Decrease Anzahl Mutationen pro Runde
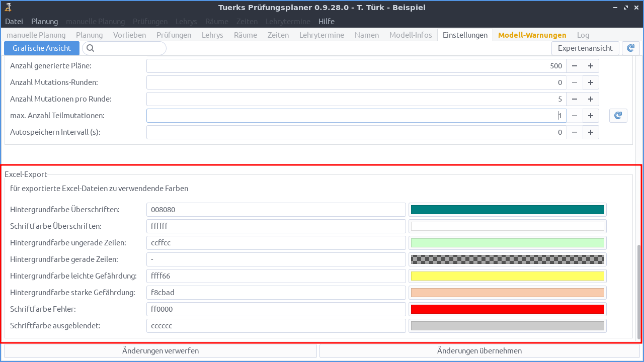644x362 pixels. (574, 99)
